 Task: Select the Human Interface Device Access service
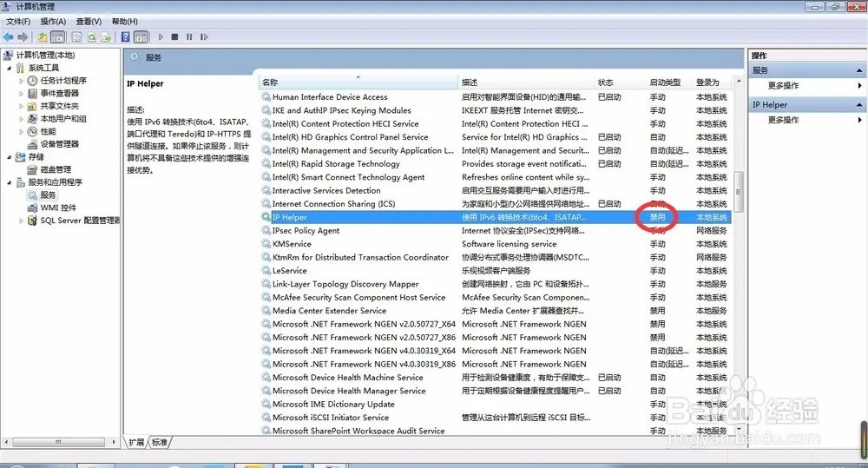[496, 97]
